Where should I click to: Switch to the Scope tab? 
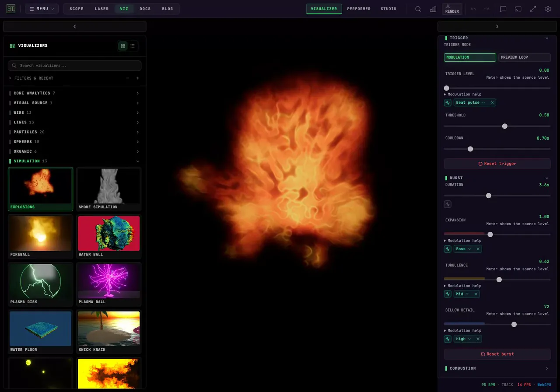[77, 9]
